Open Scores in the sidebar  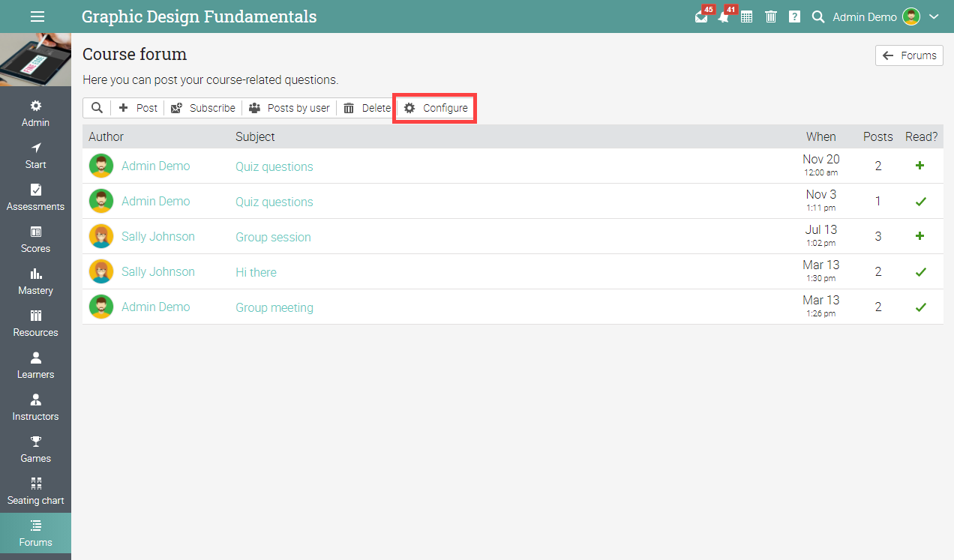tap(35, 240)
